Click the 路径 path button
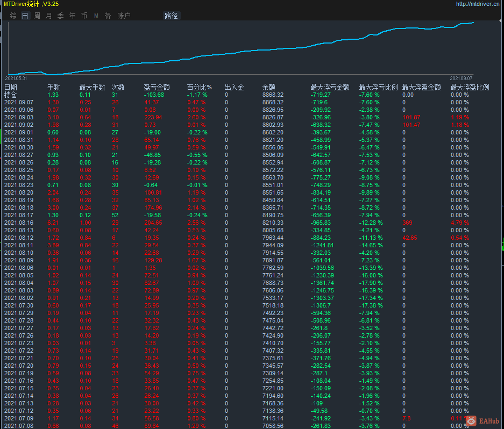 click(171, 16)
